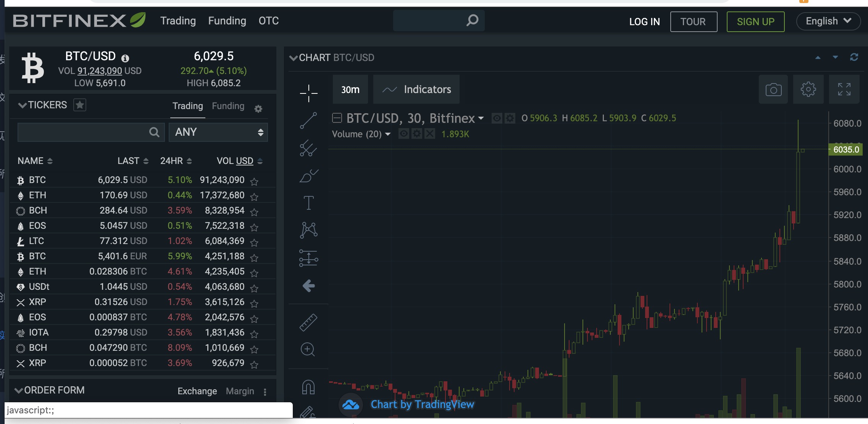Switch chart to fullscreen mode
The width and height of the screenshot is (868, 424).
(844, 90)
